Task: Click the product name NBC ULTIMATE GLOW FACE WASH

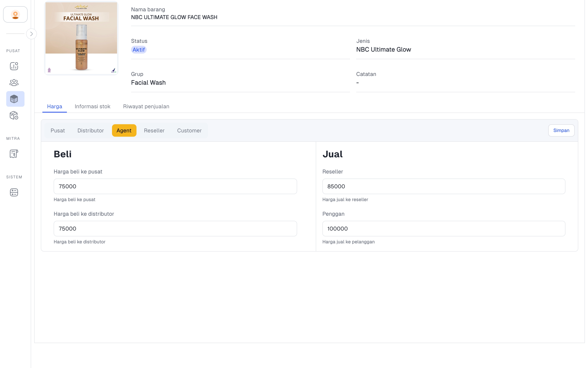Action: [x=174, y=17]
